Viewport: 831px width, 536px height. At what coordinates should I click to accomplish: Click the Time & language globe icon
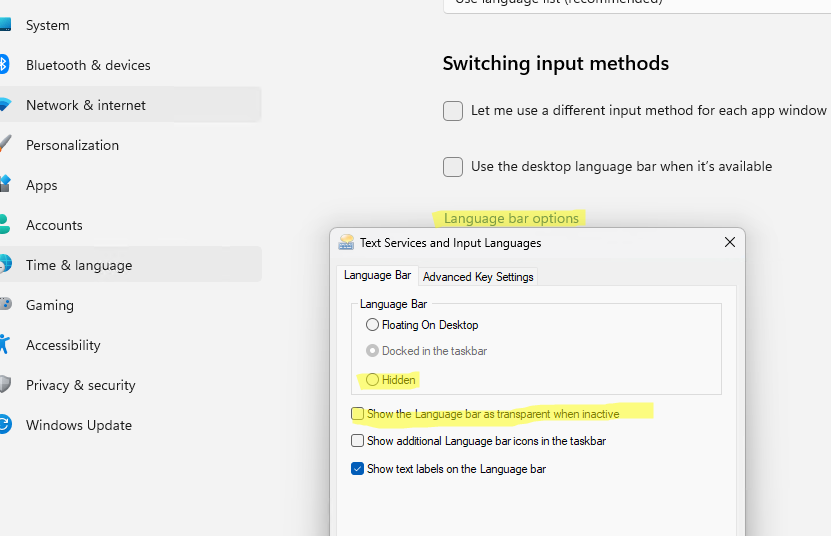5,265
